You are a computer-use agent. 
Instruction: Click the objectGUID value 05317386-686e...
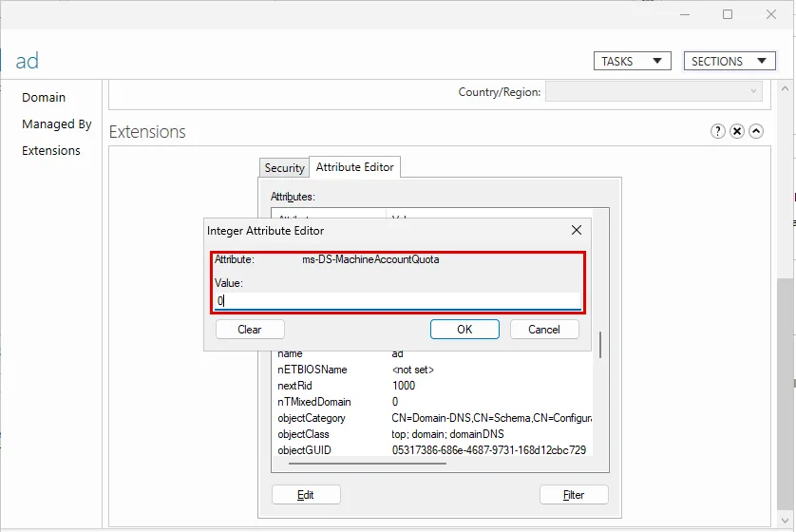489,450
